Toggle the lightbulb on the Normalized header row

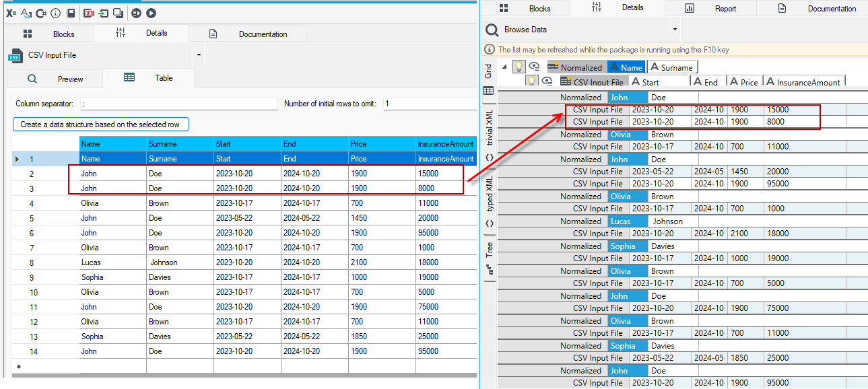519,67
